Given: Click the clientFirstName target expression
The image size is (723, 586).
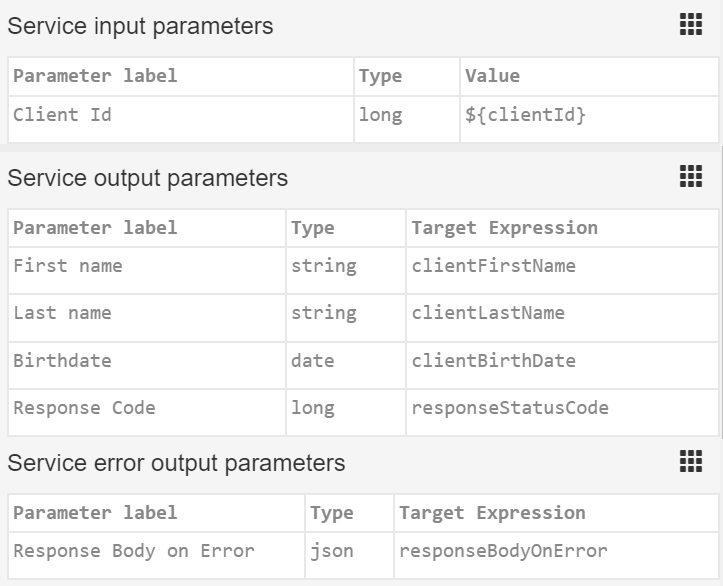Looking at the screenshot, I should click(x=493, y=266).
